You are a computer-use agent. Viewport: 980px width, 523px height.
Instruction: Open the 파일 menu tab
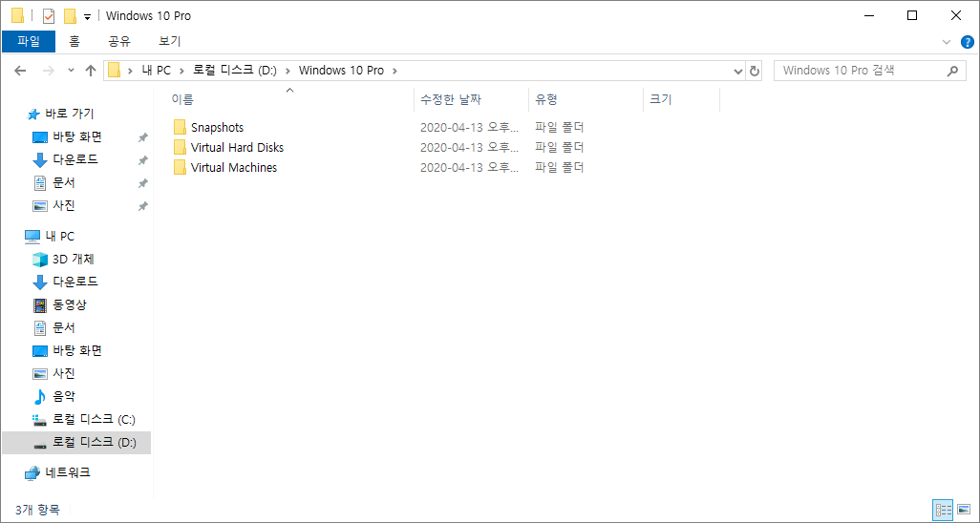[28, 42]
